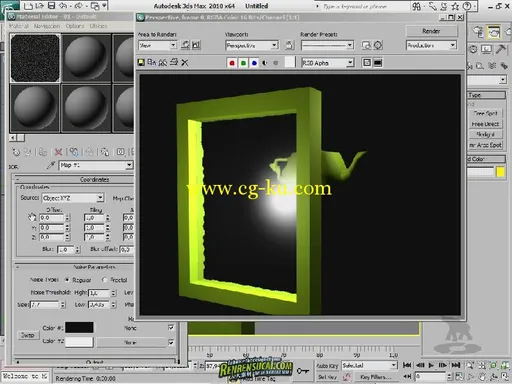The height and width of the screenshot is (384, 512).
Task: Click the Free Direct light button
Action: pos(485,124)
